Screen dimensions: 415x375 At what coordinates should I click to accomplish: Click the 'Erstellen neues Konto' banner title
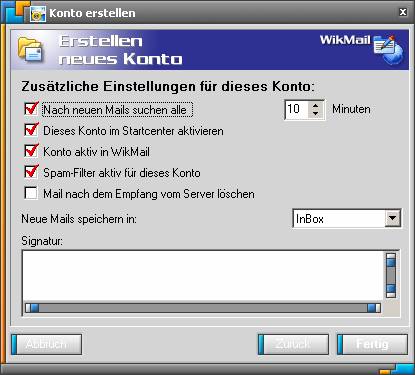[120, 50]
